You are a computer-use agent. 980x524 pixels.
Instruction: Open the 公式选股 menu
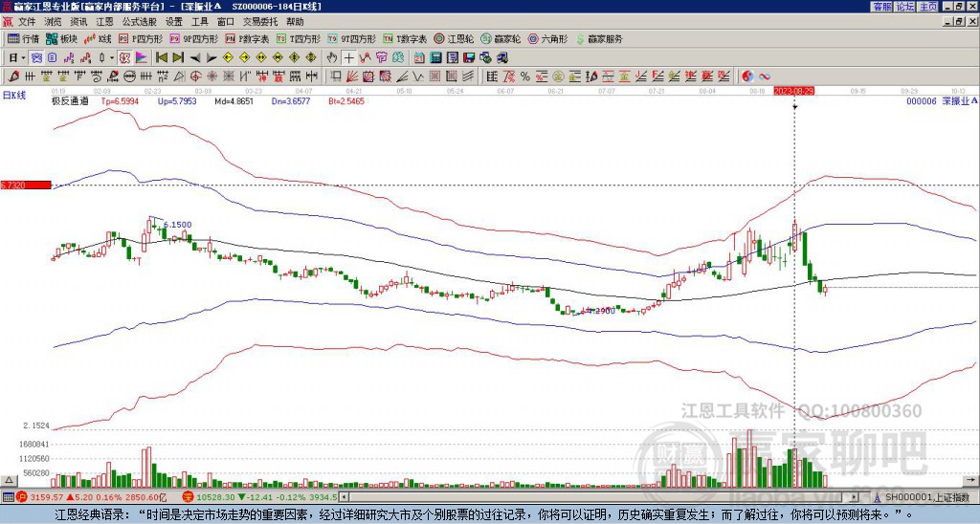(x=140, y=22)
